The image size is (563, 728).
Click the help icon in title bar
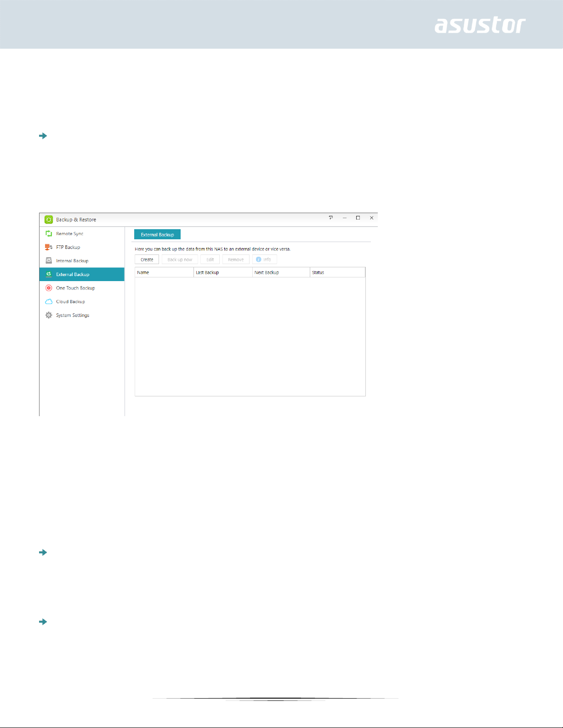330,218
